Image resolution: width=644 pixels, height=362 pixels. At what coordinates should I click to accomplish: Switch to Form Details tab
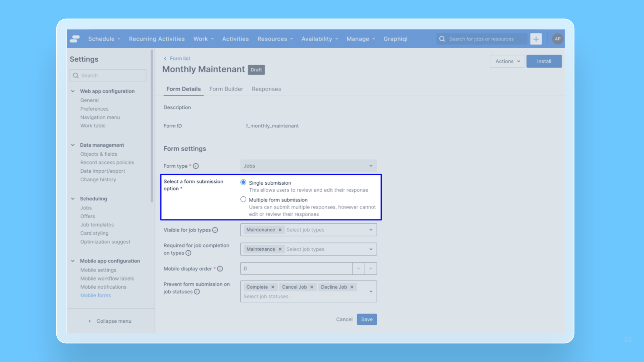[183, 89]
